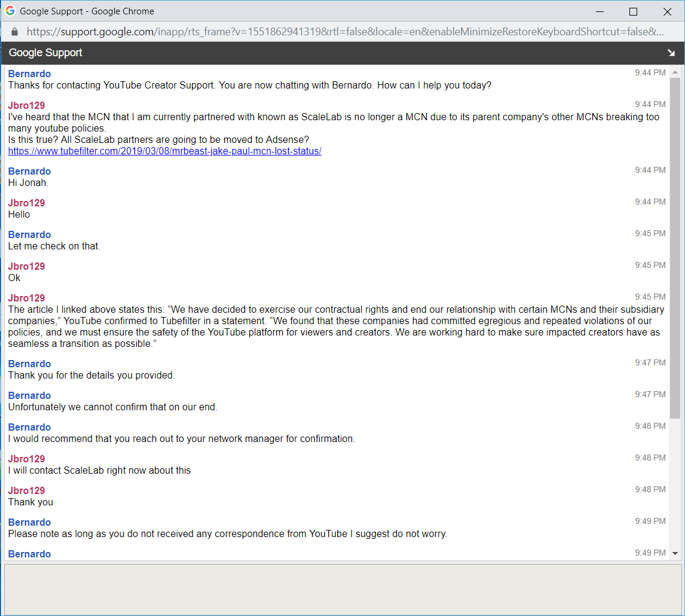
Task: Click the "Hello" message from Jbro129
Action: [19, 215]
